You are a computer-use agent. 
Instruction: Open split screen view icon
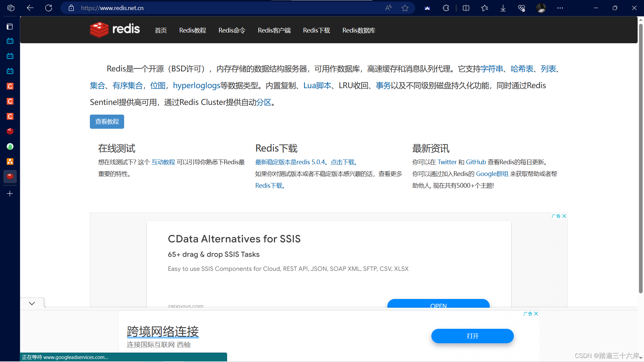[466, 8]
